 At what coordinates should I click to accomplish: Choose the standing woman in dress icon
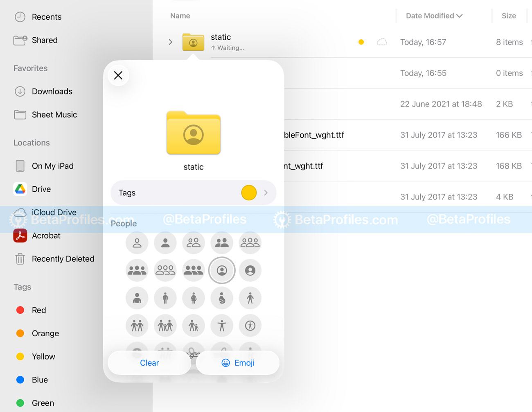pos(194,298)
